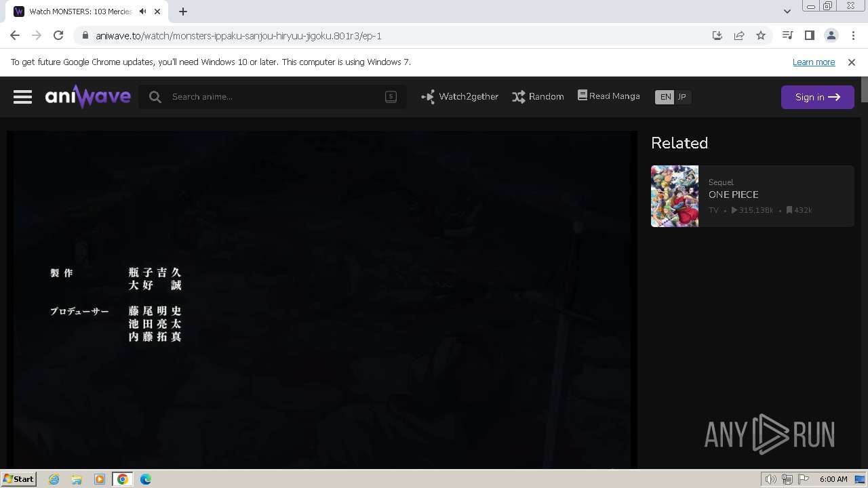868x488 pixels.
Task: Expand the tab search dropdown
Action: 787,11
